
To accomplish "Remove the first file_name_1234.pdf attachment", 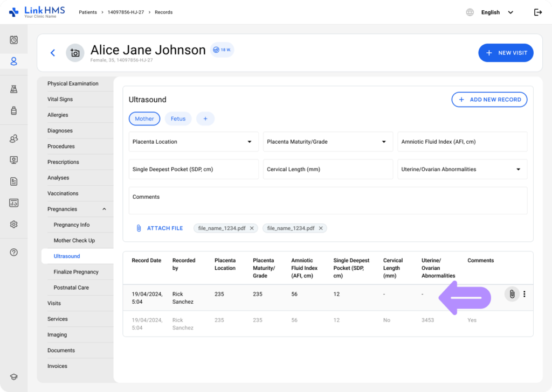I will (x=252, y=228).
